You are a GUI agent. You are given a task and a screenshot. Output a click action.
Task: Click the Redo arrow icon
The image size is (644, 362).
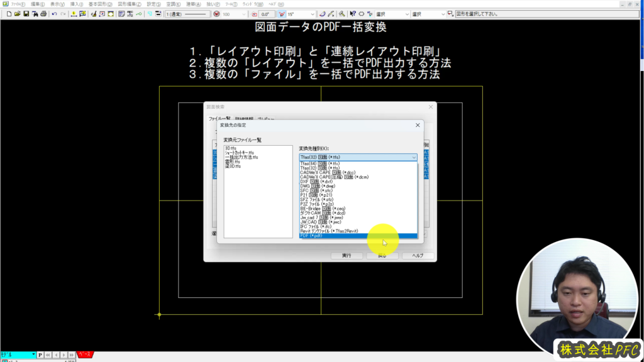click(x=64, y=14)
